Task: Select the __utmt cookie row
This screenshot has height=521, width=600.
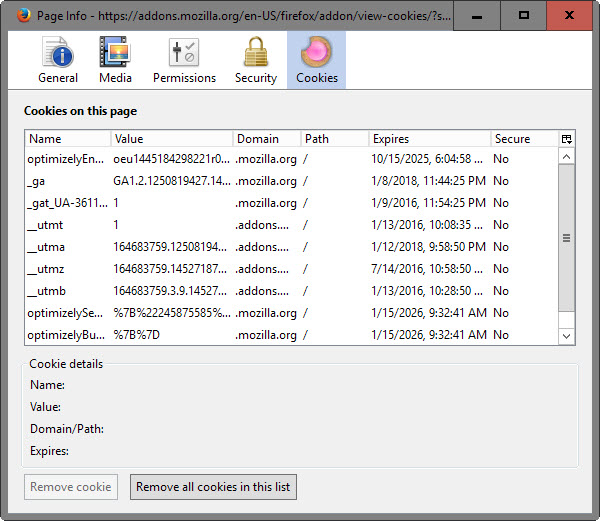Action: (292, 225)
